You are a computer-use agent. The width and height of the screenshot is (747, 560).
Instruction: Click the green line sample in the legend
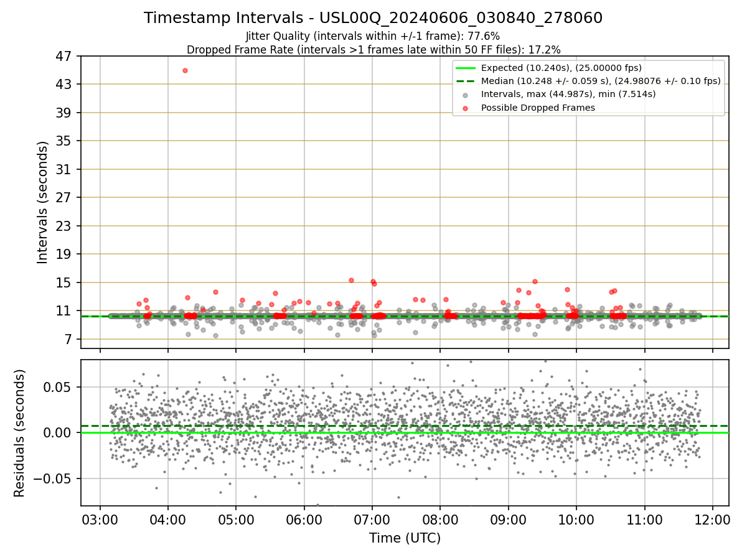coord(466,68)
